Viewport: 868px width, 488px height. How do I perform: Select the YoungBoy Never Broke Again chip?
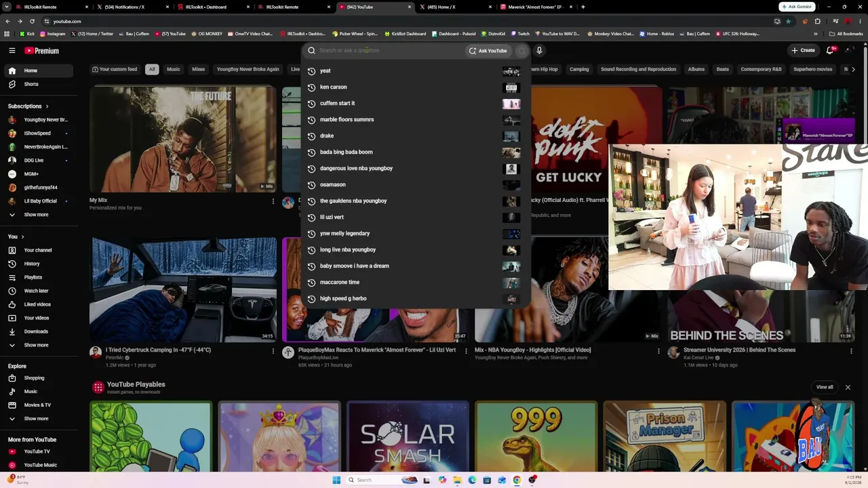(248, 69)
